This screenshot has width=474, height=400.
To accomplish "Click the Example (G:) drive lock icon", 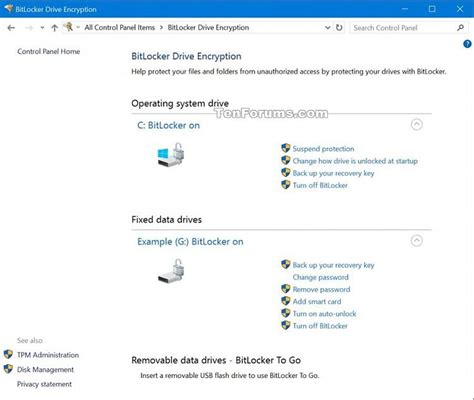I will (171, 271).
